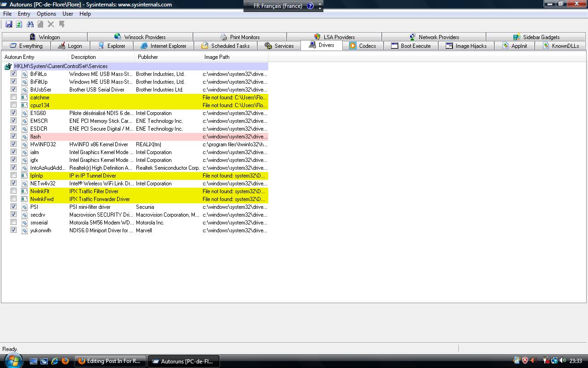Screen dimensions: 588x368
Task: Click the HKLM Services registry key icon
Action: point(8,66)
